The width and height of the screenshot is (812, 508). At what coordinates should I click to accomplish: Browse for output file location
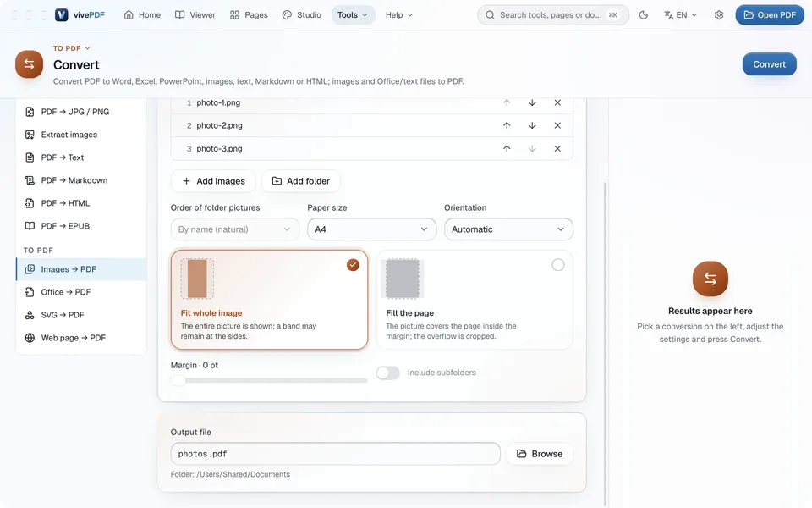point(540,454)
